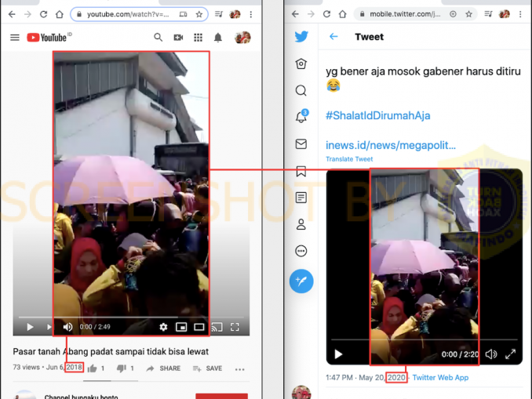This screenshot has width=532, height=399.
Task: Open Twitter Profile
Action: [301, 224]
